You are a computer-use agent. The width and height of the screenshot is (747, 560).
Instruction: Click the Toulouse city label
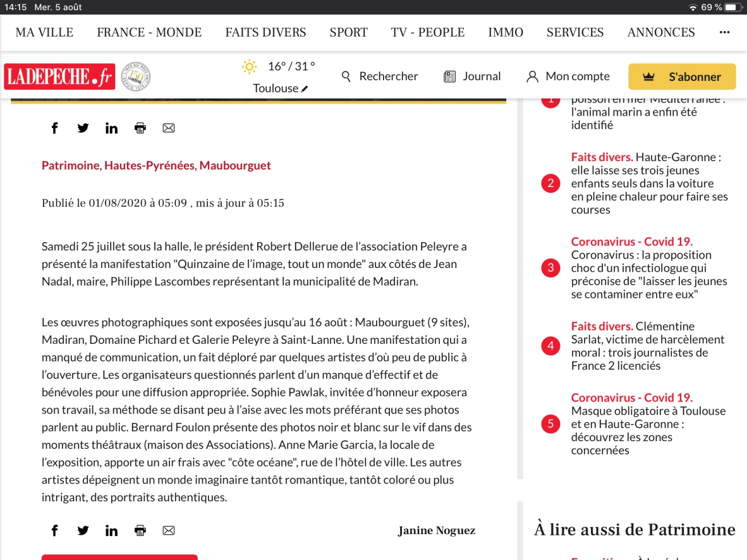pos(276,88)
